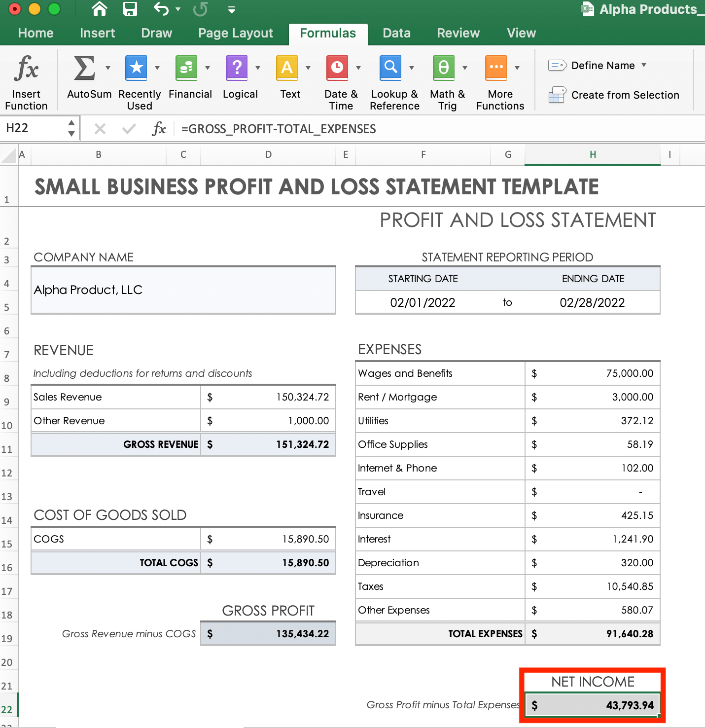705x728 pixels.
Task: Click the Name Box stepper arrows
Action: pos(71,128)
